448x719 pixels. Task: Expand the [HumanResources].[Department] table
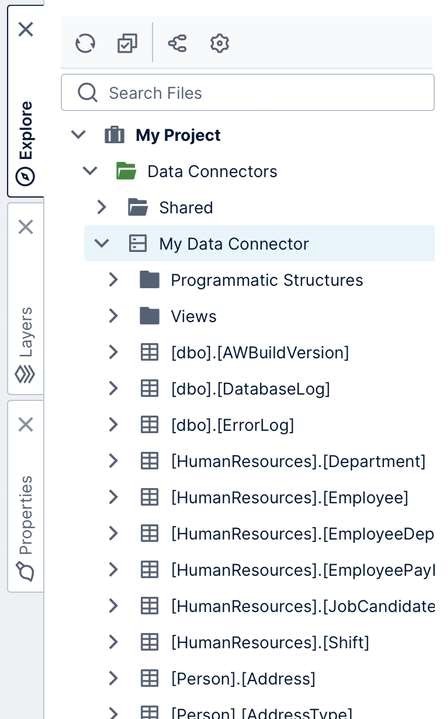point(113,461)
